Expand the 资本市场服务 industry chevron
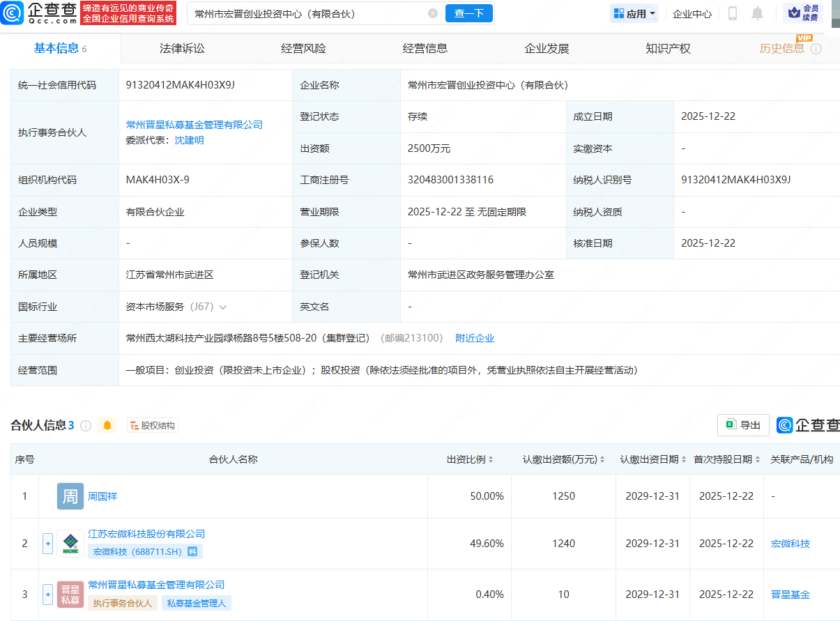840x621 pixels. tap(223, 307)
